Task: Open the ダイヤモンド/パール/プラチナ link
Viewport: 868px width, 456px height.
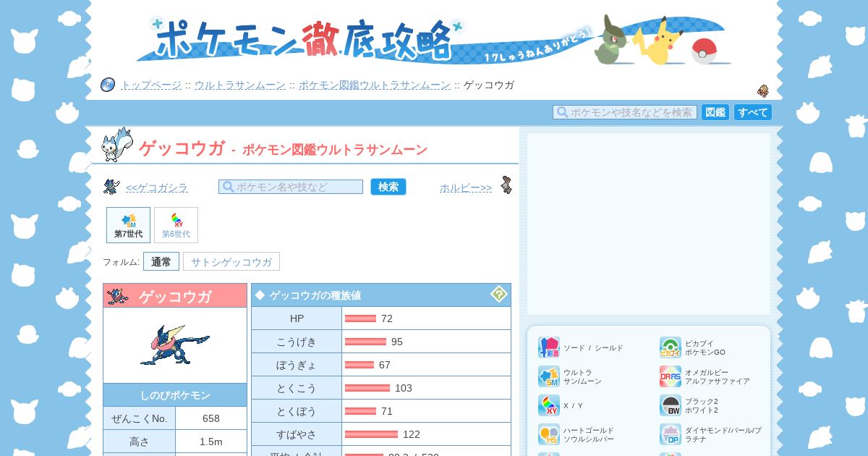Action: click(x=723, y=434)
